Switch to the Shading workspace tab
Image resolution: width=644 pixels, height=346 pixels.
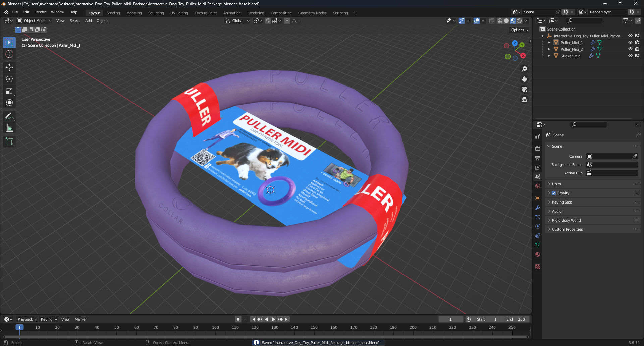point(113,13)
